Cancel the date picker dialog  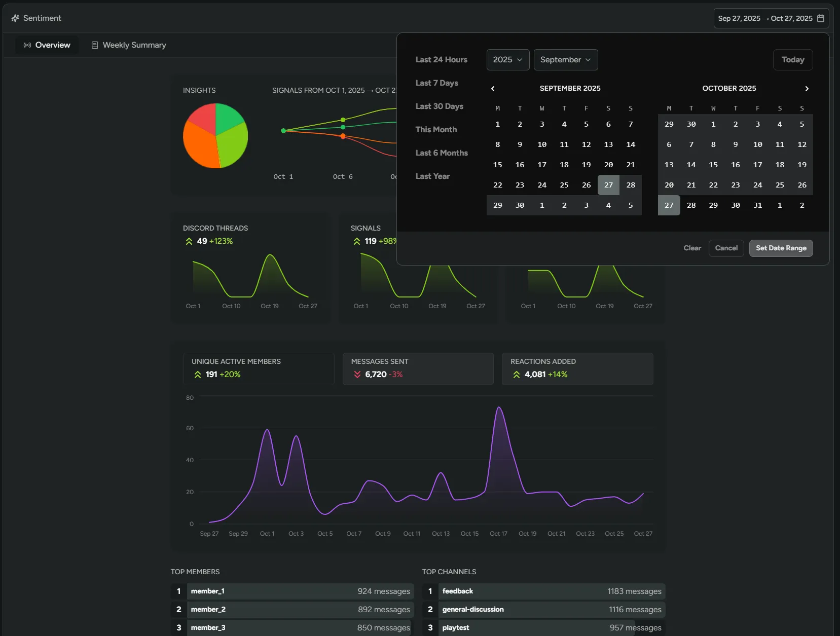tap(725, 248)
